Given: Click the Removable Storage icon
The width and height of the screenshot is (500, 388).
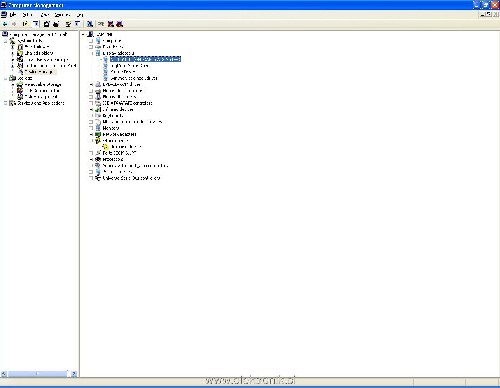Looking at the screenshot, I should click(x=20, y=85).
